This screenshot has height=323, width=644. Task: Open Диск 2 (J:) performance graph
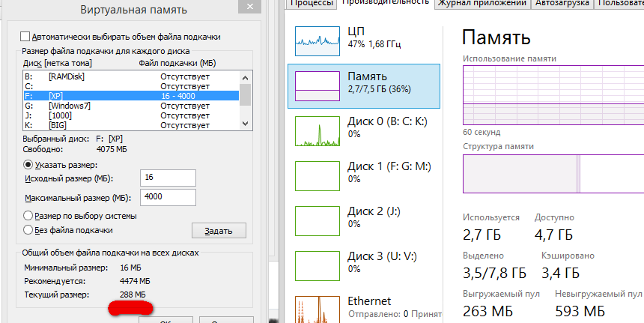pyautogui.click(x=318, y=221)
